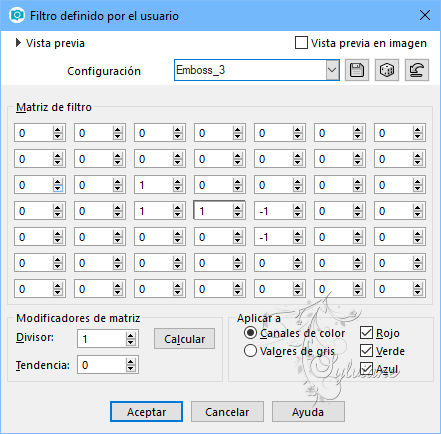Click the reset to default arrow icon

pos(417,70)
